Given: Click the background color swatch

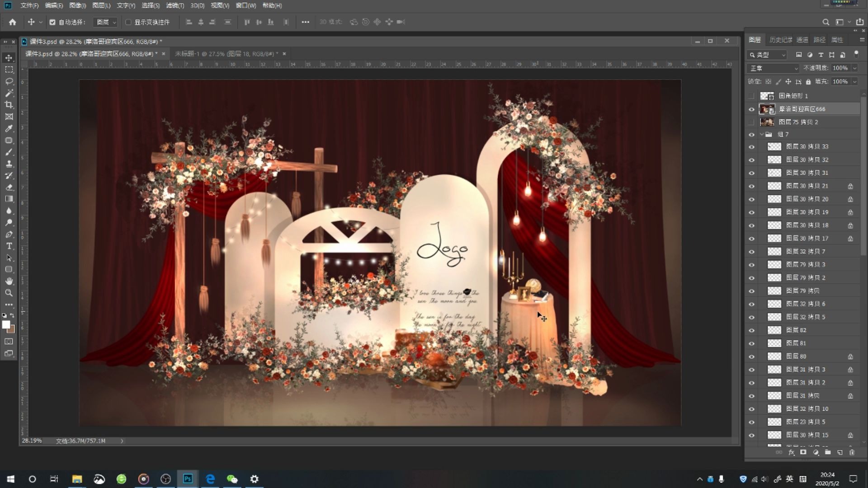Looking at the screenshot, I should pyautogui.click(x=12, y=329).
